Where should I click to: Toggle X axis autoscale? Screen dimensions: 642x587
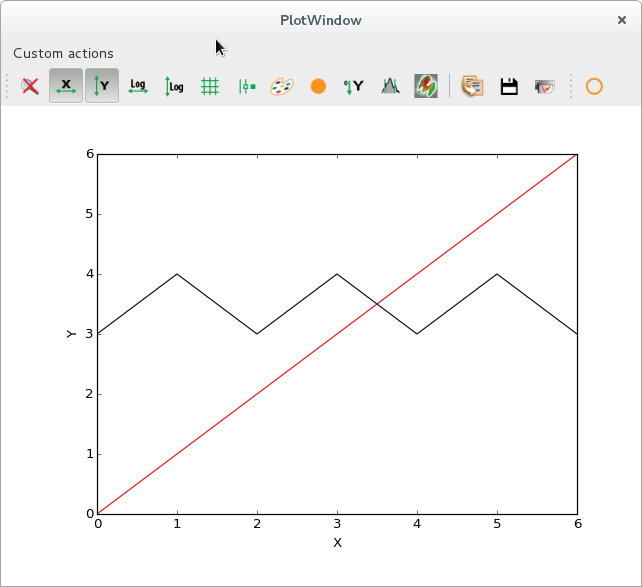click(66, 86)
